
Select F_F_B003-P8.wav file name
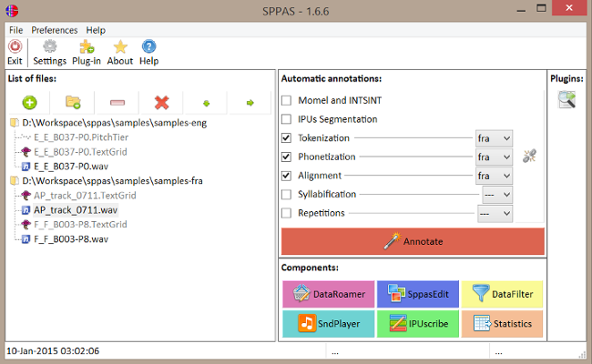(71, 239)
